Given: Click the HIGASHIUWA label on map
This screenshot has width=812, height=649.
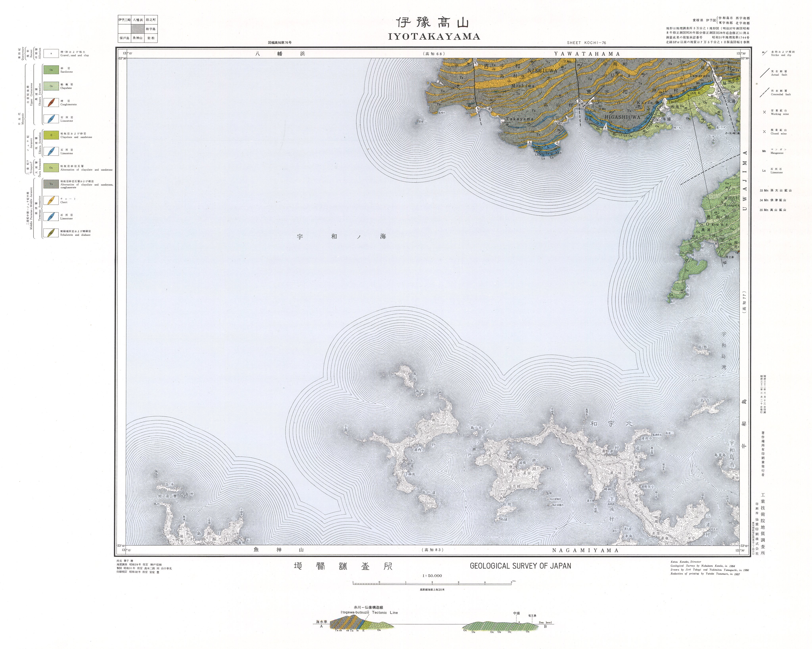Looking at the screenshot, I should pos(622,117).
